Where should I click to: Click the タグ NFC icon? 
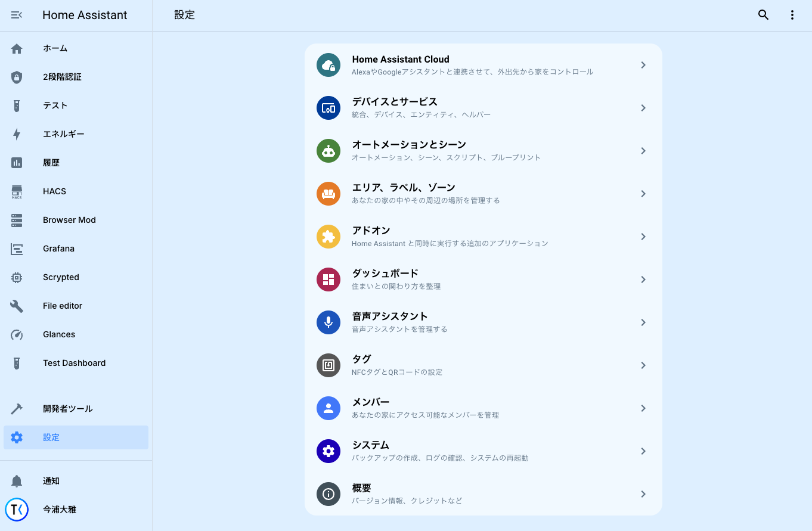(328, 365)
